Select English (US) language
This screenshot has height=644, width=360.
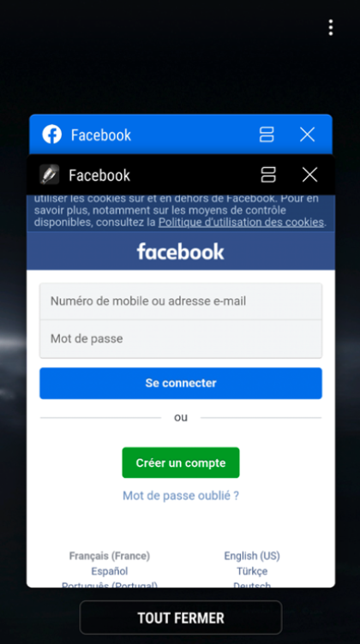tap(252, 556)
